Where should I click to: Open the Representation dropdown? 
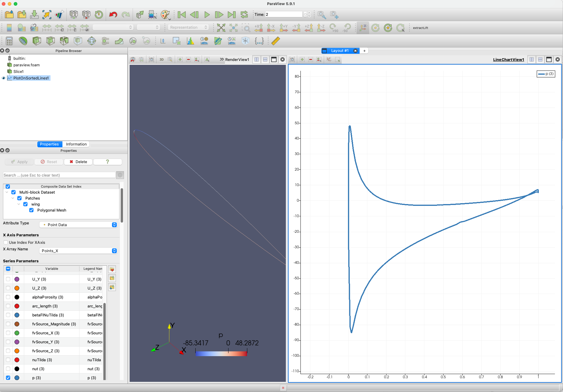188,27
